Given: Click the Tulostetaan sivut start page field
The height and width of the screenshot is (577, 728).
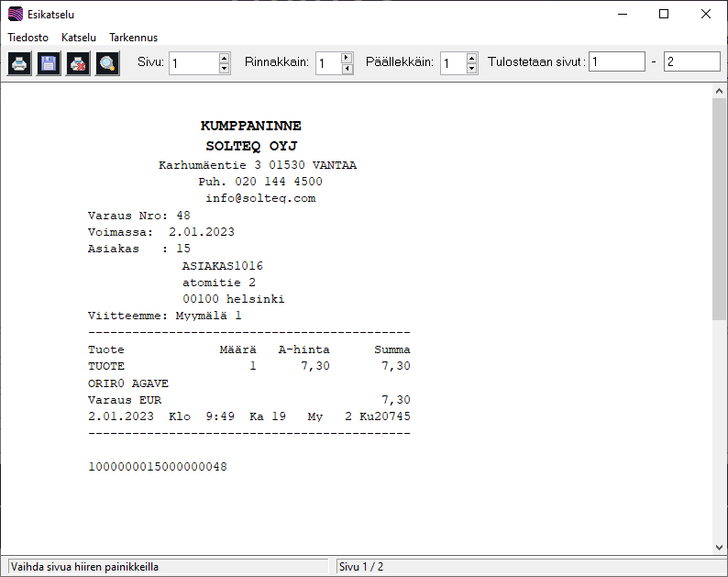Looking at the screenshot, I should 616,61.
